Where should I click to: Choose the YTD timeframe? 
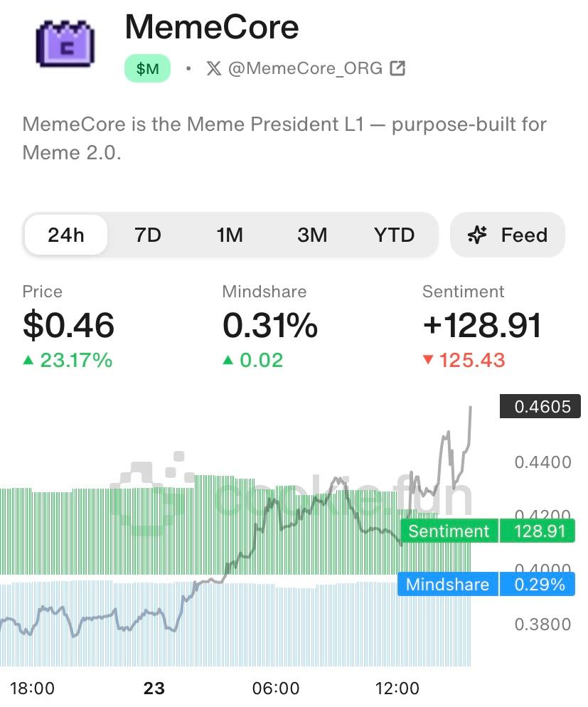point(394,235)
